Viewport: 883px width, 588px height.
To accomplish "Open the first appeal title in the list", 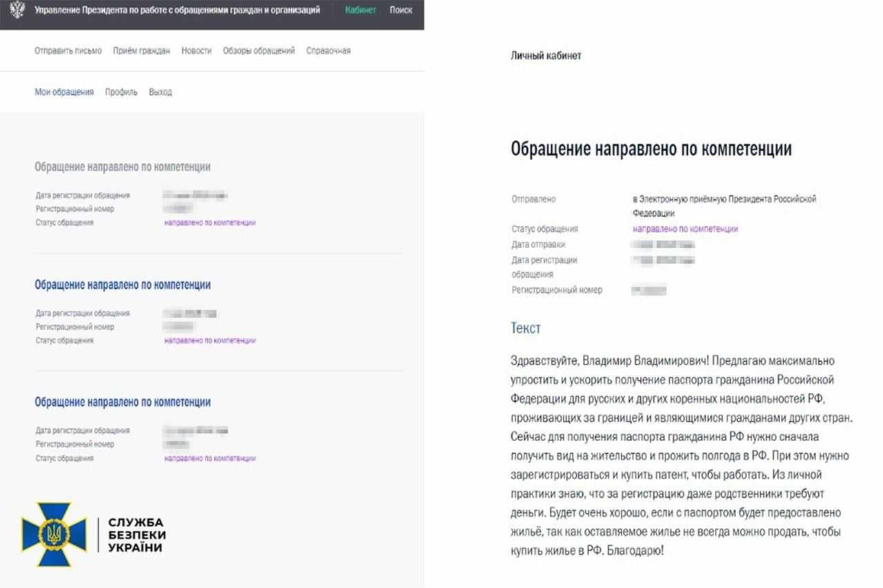I will (123, 167).
